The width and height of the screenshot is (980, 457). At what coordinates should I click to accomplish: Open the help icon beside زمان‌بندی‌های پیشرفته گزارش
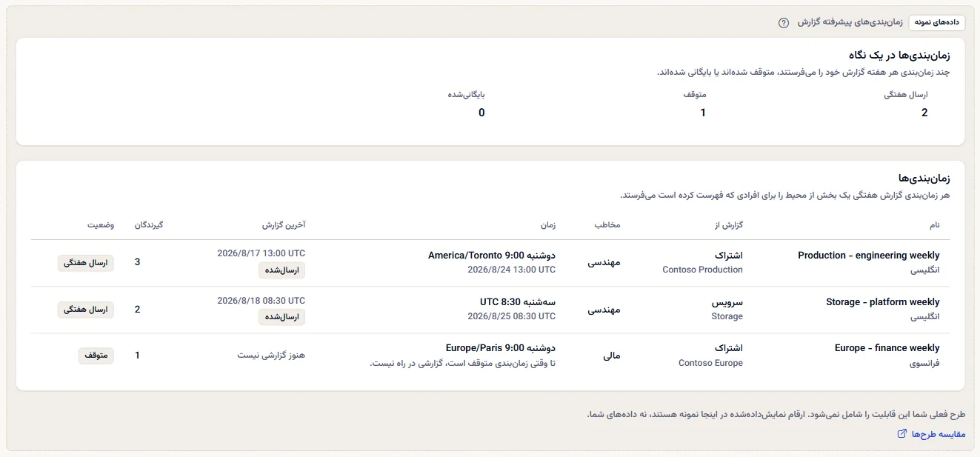tap(784, 23)
